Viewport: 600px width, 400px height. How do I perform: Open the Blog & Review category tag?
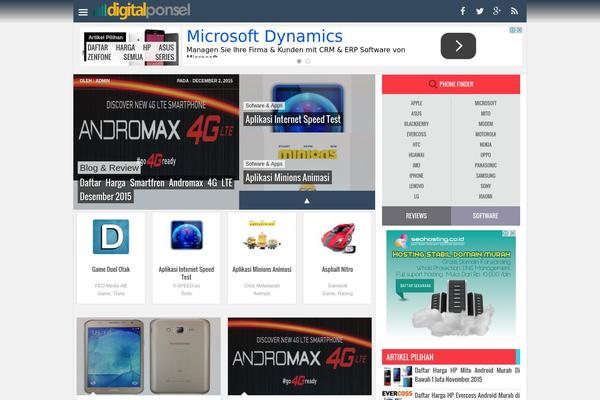click(109, 168)
